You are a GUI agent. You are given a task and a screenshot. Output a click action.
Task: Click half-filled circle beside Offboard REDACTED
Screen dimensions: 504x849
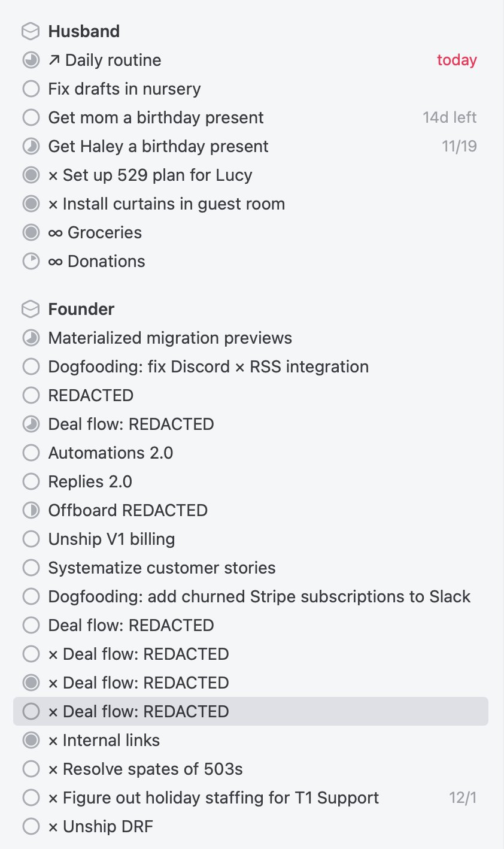(31, 510)
